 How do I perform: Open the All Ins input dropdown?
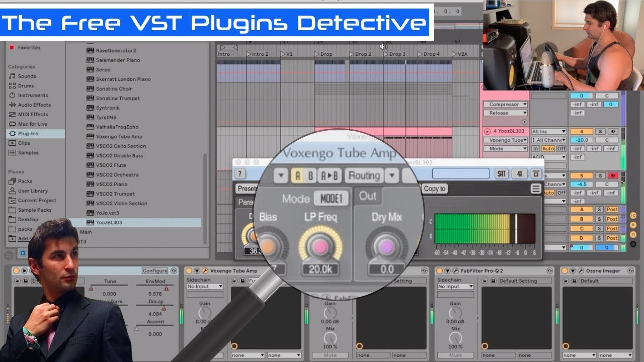[x=549, y=132]
